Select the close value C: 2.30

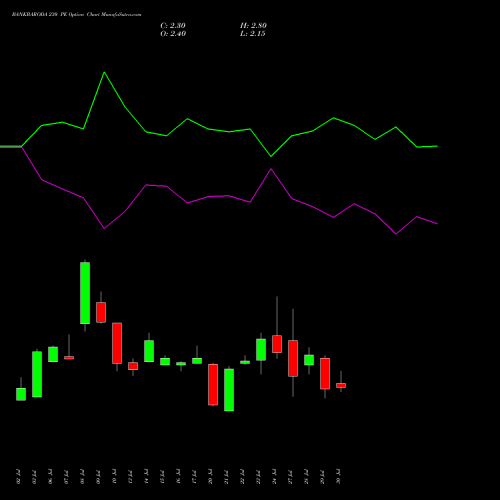coord(173,26)
